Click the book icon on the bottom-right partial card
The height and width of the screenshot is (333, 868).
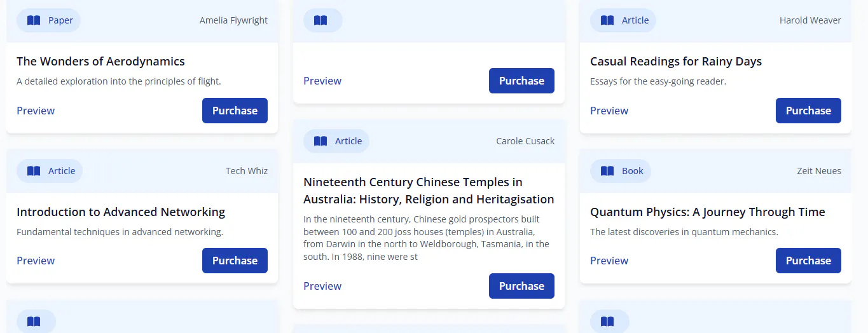coord(607,322)
